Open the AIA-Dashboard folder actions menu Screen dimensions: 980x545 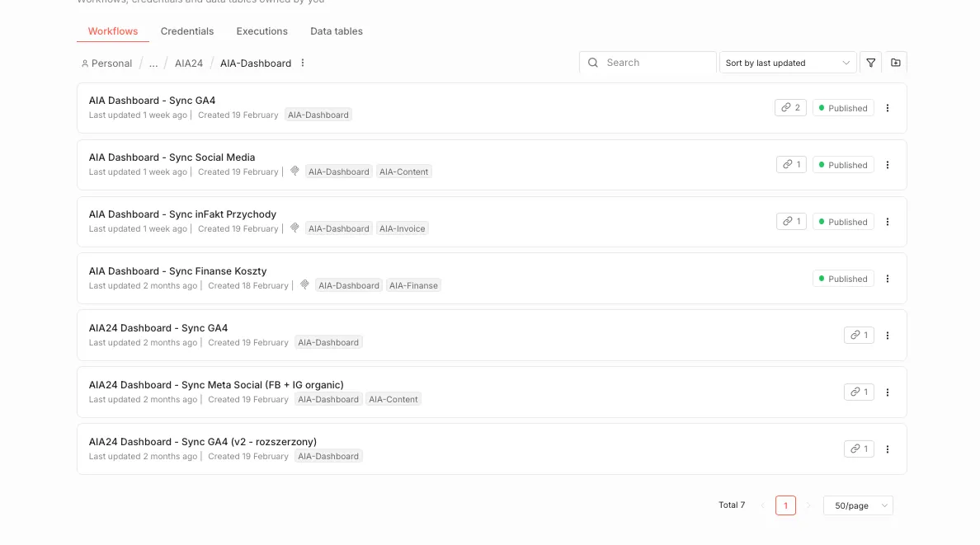(x=303, y=63)
